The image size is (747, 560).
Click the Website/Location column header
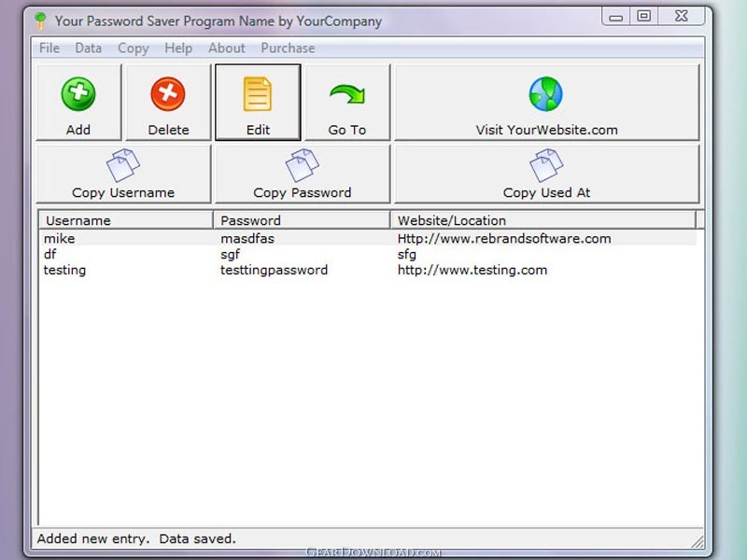543,220
